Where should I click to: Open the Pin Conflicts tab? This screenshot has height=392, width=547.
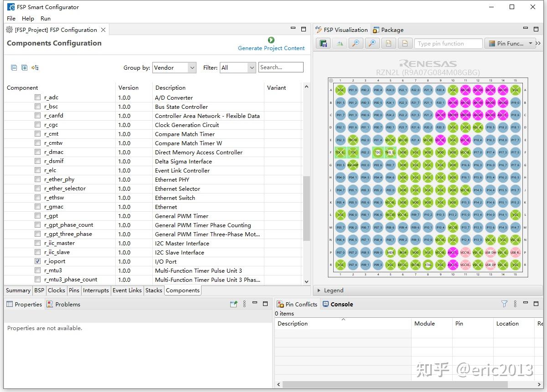(x=297, y=304)
